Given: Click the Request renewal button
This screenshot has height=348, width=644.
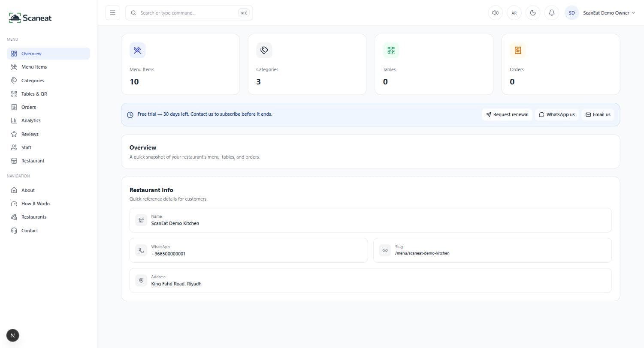Looking at the screenshot, I should pos(507,114).
